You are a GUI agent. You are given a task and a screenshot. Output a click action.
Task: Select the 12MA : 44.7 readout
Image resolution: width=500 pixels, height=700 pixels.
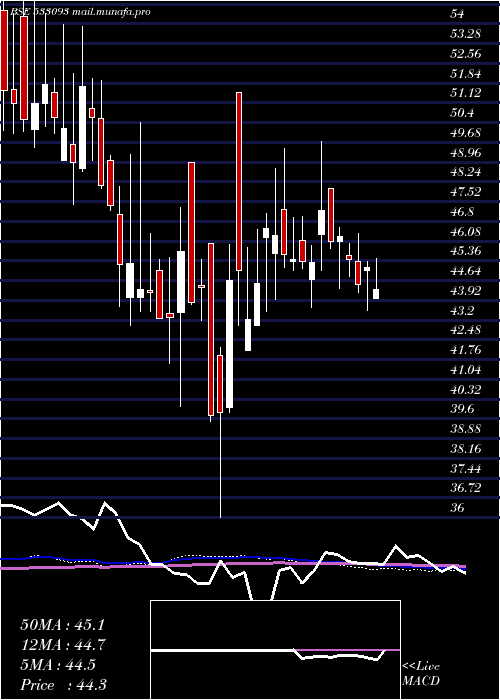point(63,645)
